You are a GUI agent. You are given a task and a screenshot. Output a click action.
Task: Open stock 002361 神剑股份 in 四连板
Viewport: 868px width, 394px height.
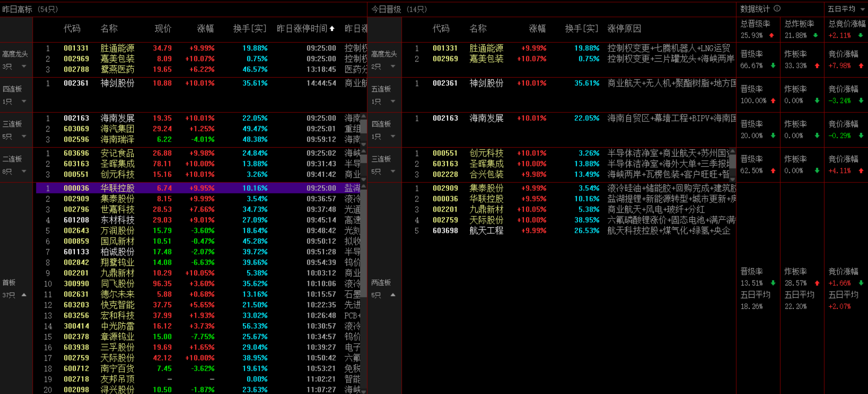(x=117, y=83)
